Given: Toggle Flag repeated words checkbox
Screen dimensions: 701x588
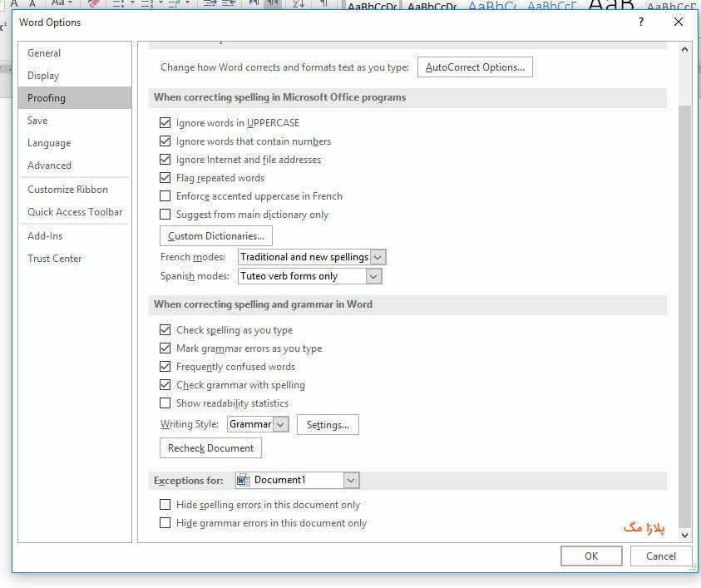Looking at the screenshot, I should (x=165, y=177).
